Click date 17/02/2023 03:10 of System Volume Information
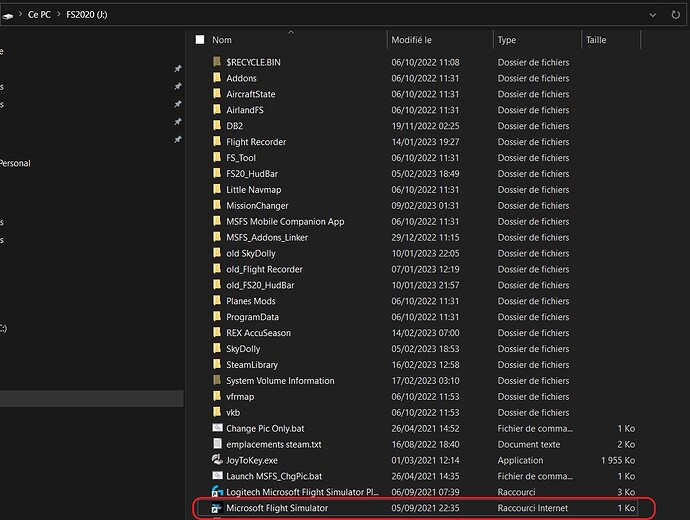Screen dimensions: 690x520 coord(425,381)
